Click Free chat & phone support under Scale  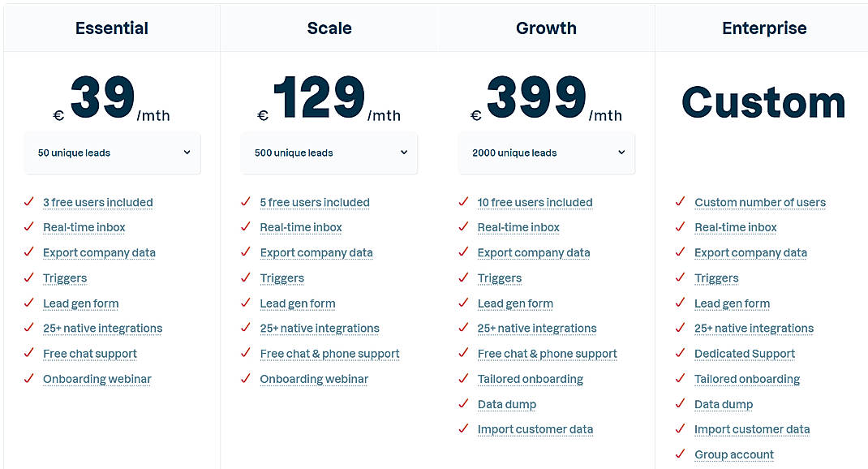click(x=329, y=354)
